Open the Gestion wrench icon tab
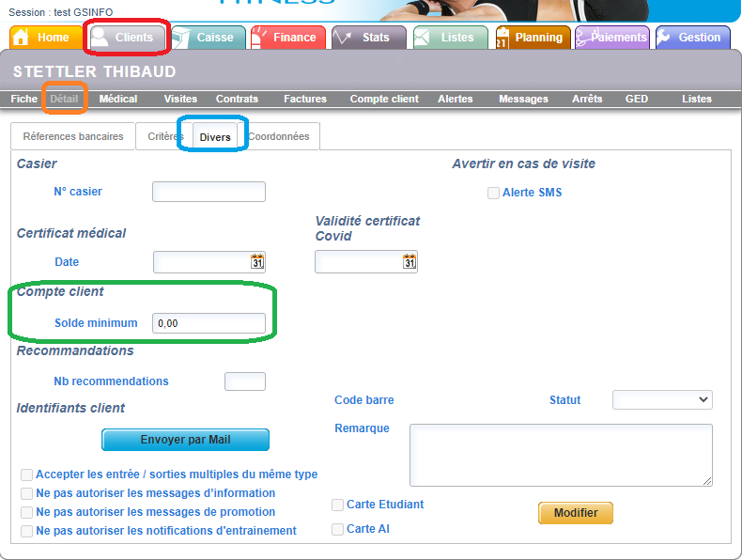The image size is (742, 560). (x=691, y=38)
